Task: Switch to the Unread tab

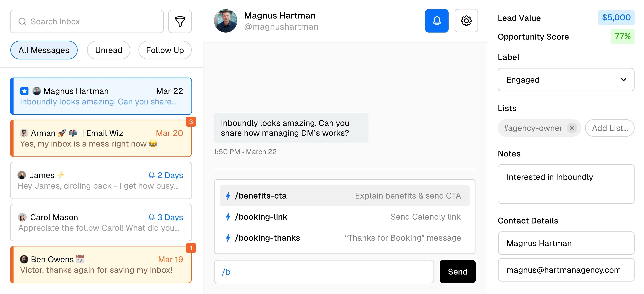Action: pyautogui.click(x=108, y=50)
